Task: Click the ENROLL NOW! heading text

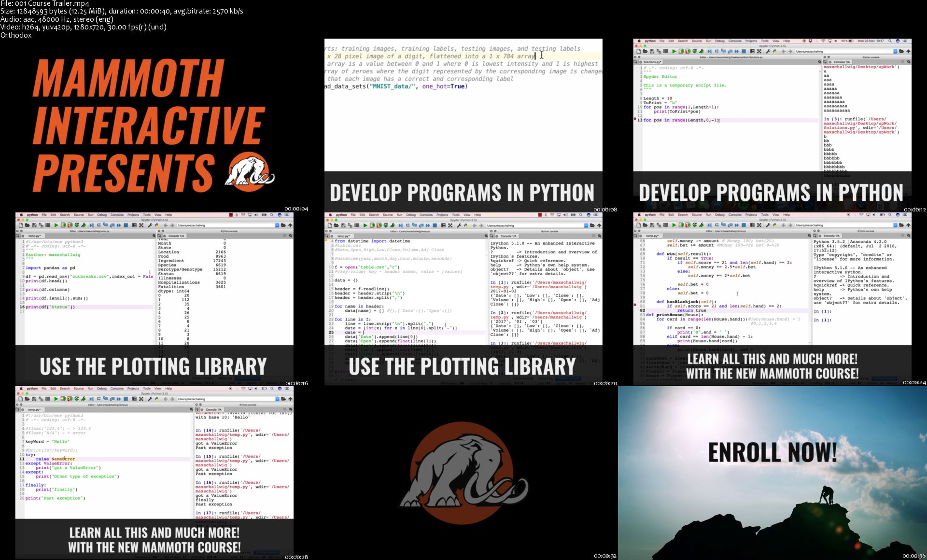Action: coord(772,452)
